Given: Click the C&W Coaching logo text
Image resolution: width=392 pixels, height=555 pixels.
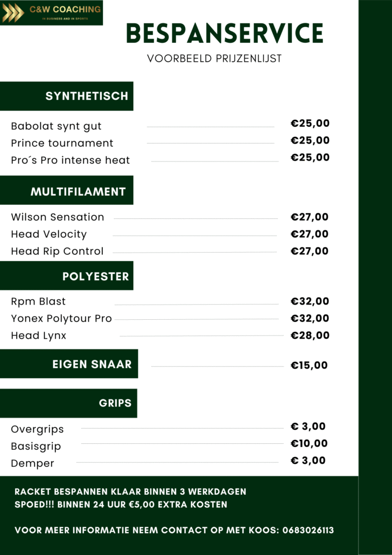Looking at the screenshot, I should [65, 10].
